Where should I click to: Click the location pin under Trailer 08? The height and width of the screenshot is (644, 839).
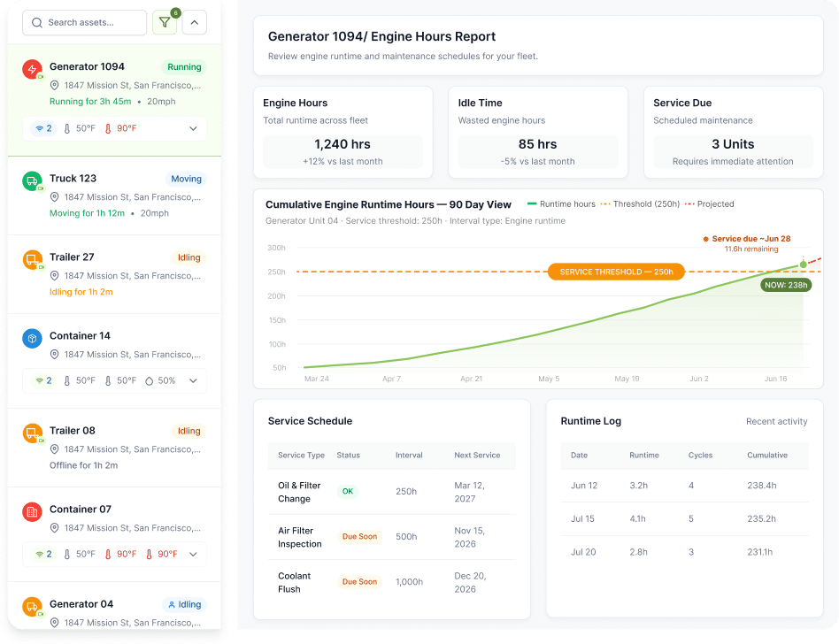(54, 449)
